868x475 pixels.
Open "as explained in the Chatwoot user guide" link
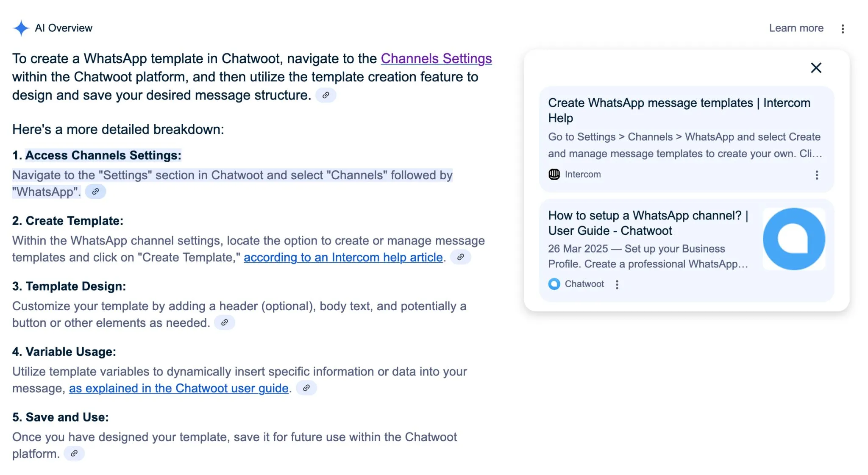point(178,388)
